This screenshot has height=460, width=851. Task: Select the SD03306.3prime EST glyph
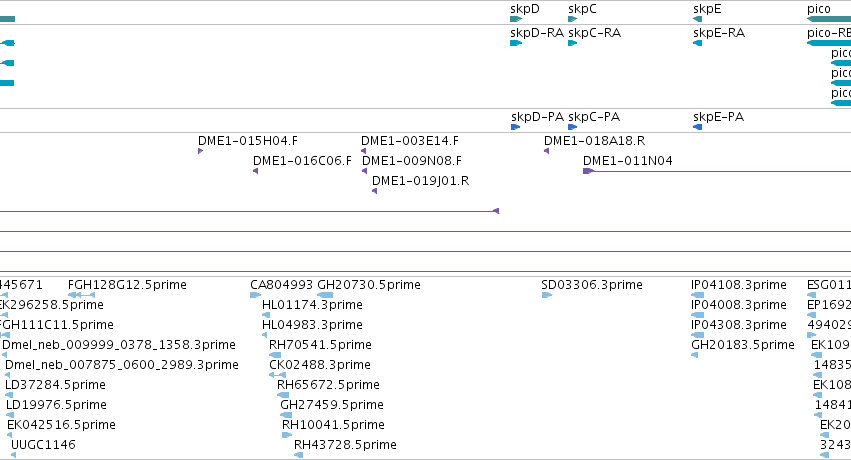click(x=547, y=295)
